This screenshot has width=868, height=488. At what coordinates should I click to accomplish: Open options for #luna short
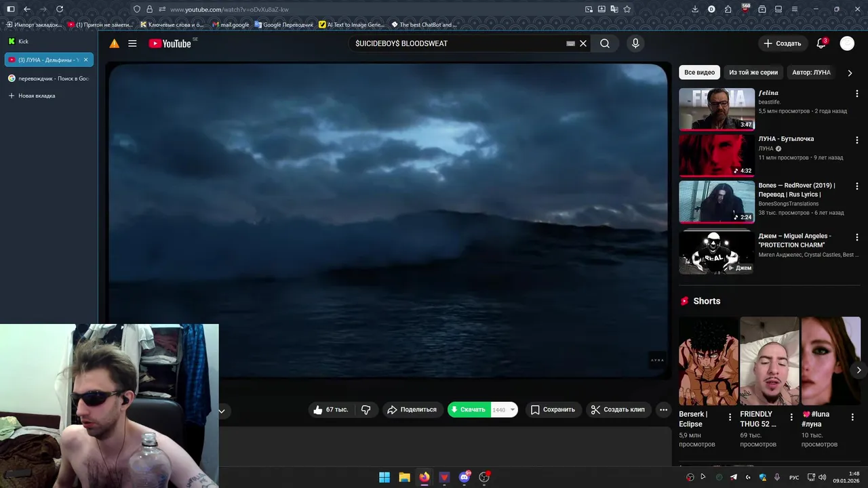[852, 417]
